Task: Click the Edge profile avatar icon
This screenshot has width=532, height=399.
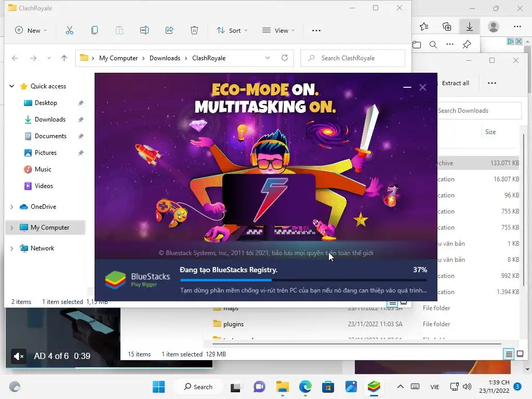Action: click(x=494, y=26)
